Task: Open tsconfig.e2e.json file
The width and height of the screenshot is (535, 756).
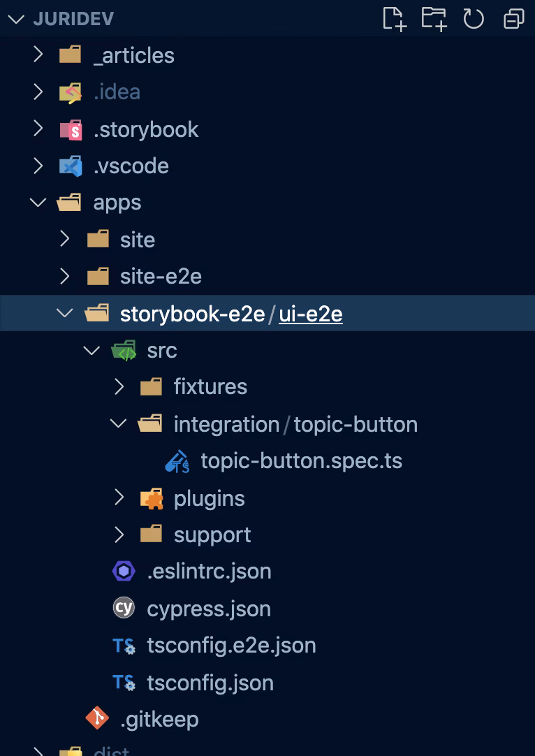Action: click(231, 645)
